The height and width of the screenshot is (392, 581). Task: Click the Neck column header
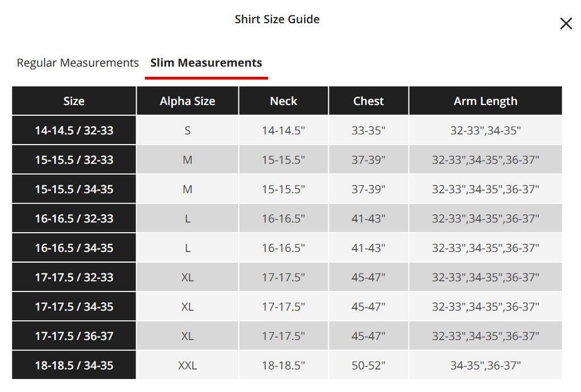click(284, 101)
